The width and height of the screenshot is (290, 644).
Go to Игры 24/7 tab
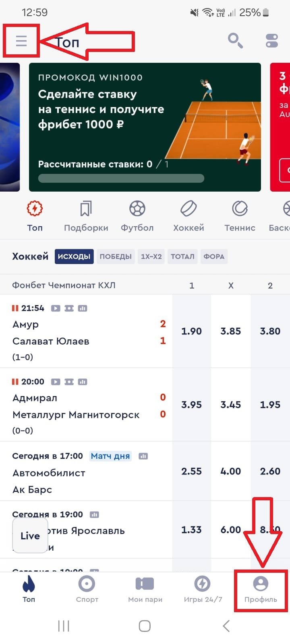click(203, 590)
